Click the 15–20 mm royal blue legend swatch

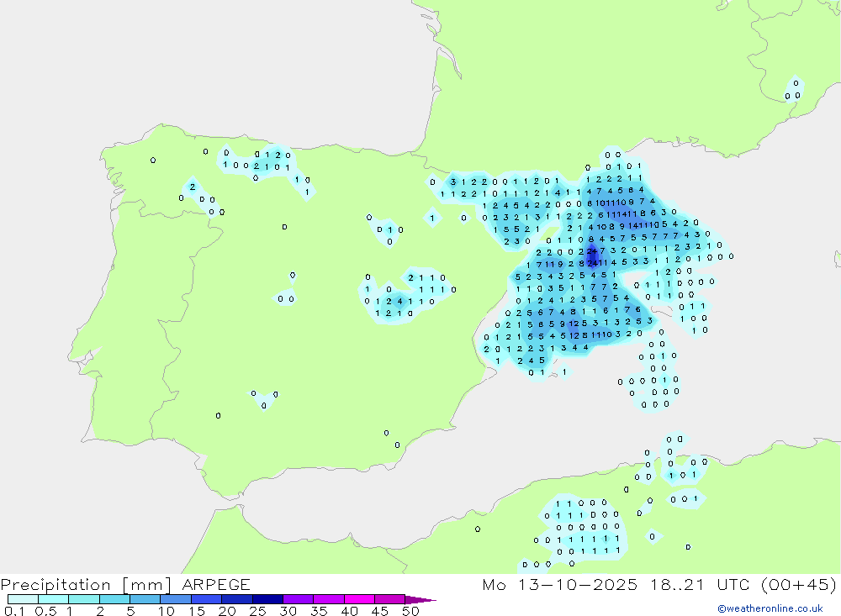207,599
